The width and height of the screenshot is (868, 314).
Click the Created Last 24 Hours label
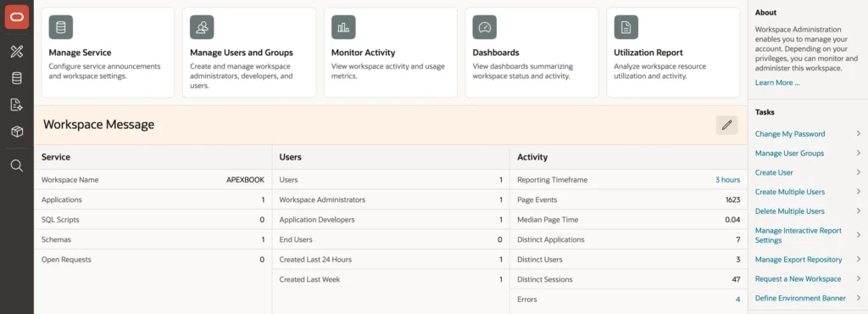point(315,260)
